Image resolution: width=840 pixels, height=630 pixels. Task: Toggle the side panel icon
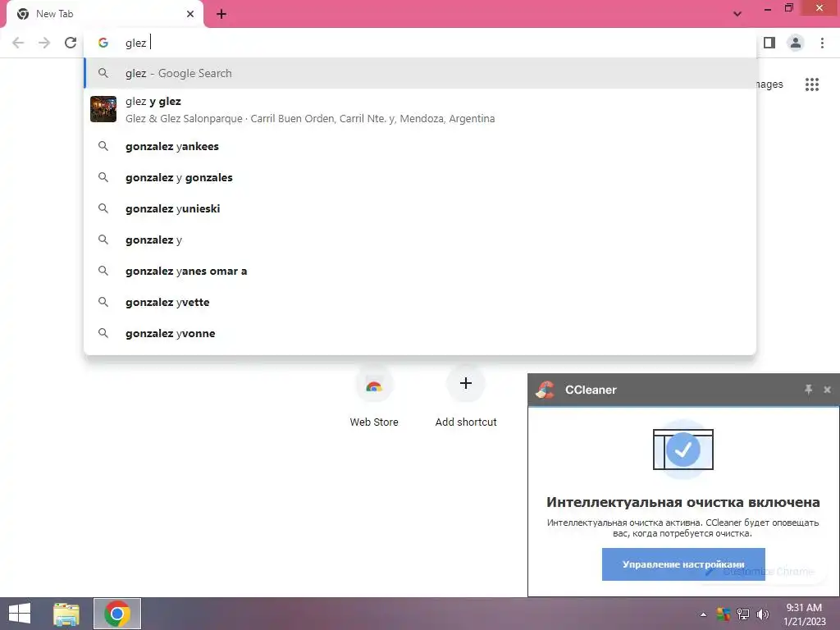point(769,43)
